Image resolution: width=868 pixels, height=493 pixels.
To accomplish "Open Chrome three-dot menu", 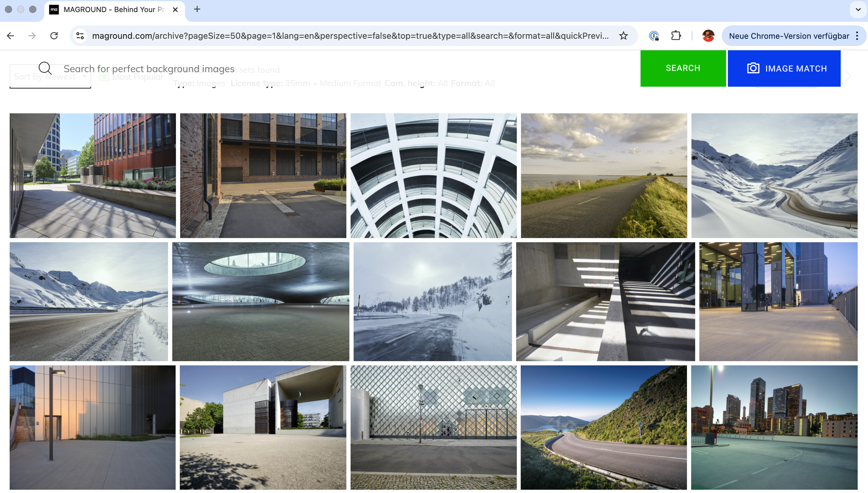I will point(857,36).
